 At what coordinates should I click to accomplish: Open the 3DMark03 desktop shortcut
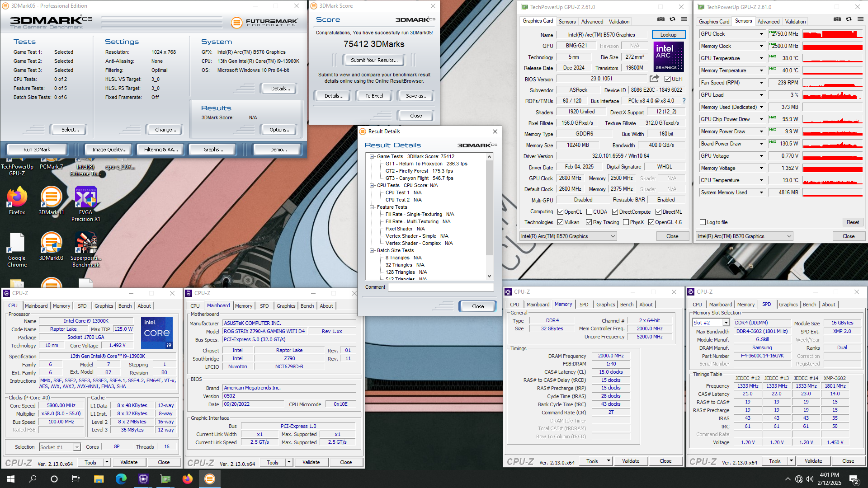click(x=51, y=247)
